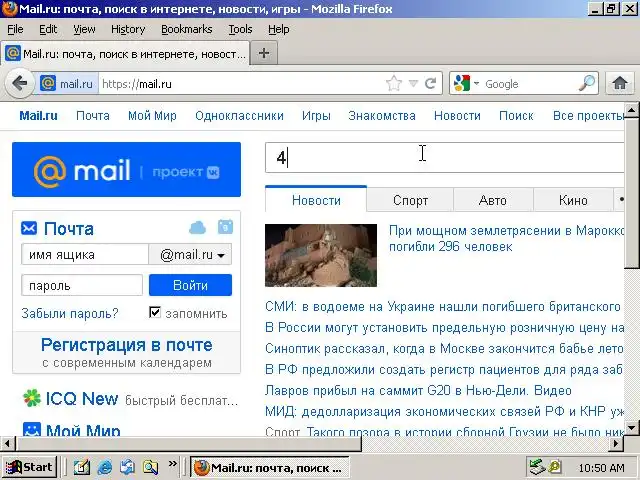Open the Tools menu
Screen dimensions: 640x480
pos(240,29)
